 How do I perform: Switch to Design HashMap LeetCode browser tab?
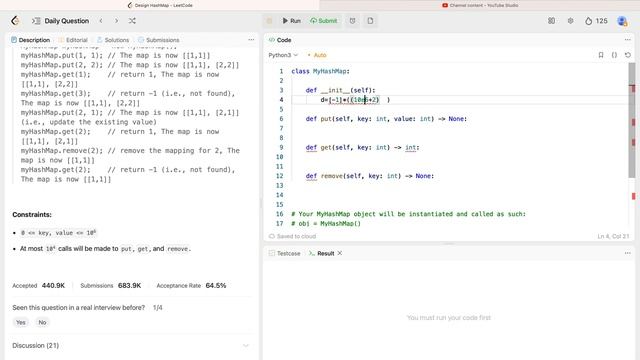160,5
